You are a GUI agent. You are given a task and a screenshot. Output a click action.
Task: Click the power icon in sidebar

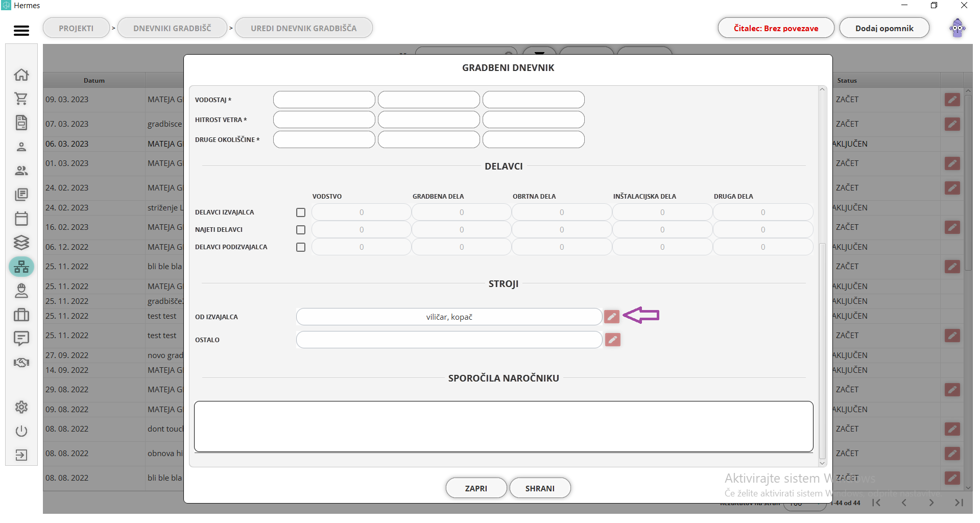21,431
